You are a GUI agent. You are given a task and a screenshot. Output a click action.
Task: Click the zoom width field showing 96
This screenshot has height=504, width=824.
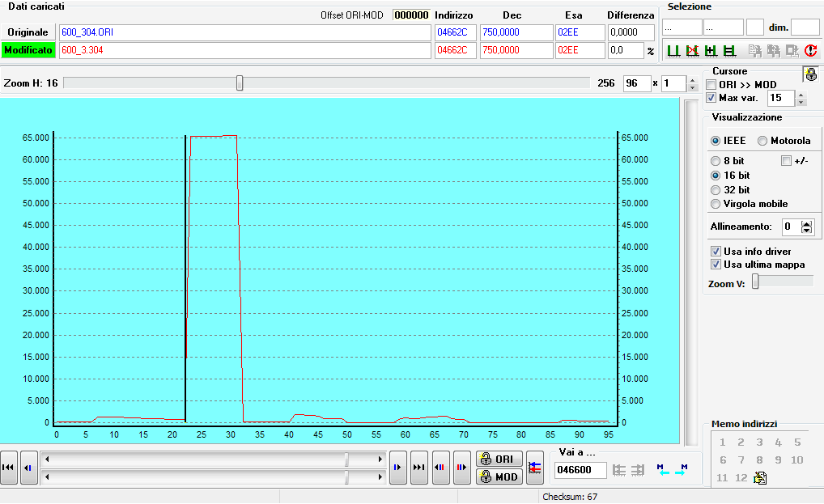pos(637,83)
